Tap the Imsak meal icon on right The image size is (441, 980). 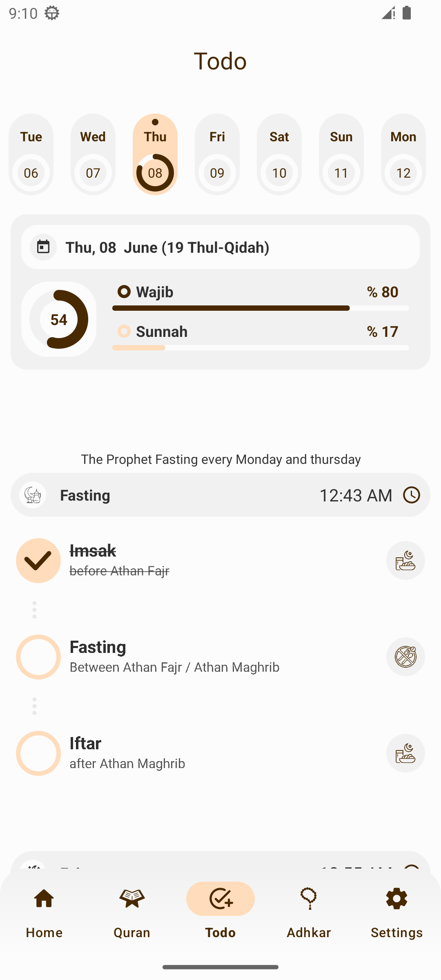pos(405,560)
